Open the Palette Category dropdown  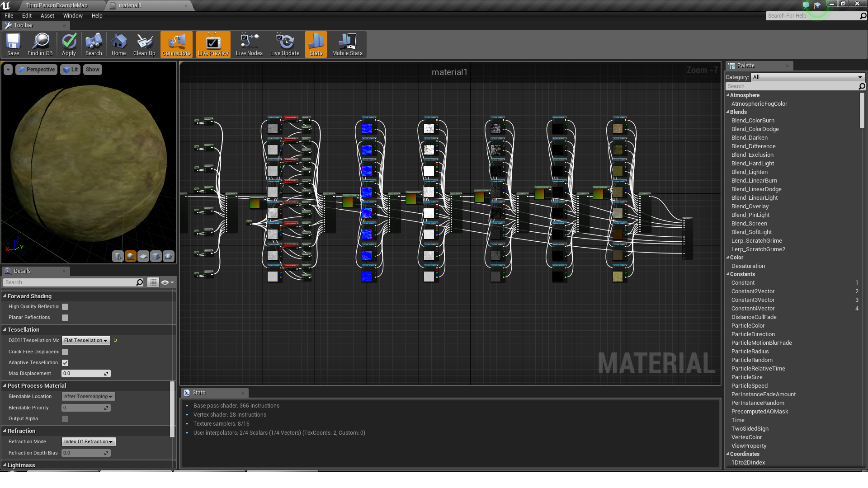click(x=808, y=77)
